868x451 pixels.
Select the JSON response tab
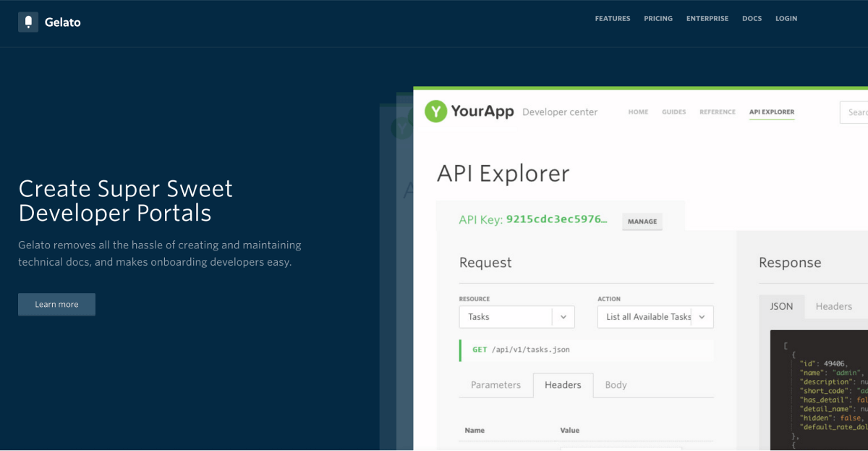point(781,306)
